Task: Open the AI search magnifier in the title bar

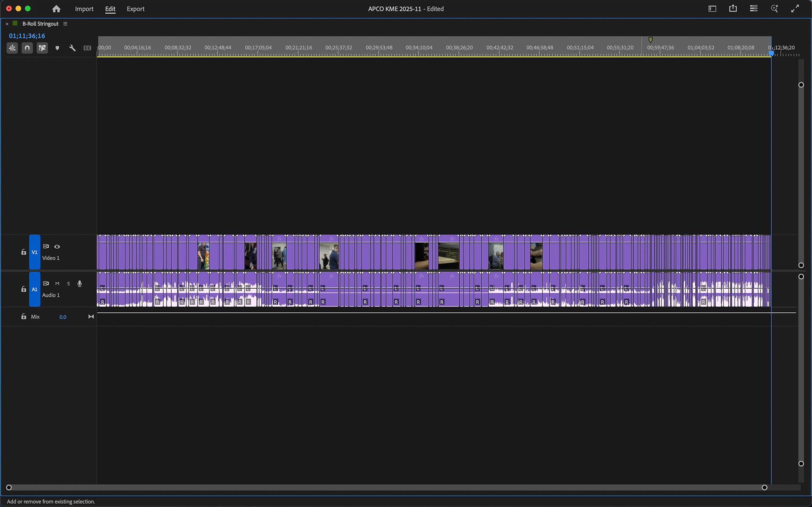Action: tap(774, 8)
